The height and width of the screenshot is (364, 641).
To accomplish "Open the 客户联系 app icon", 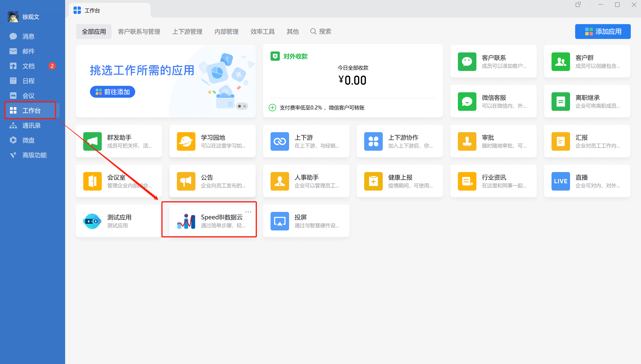I will (467, 61).
